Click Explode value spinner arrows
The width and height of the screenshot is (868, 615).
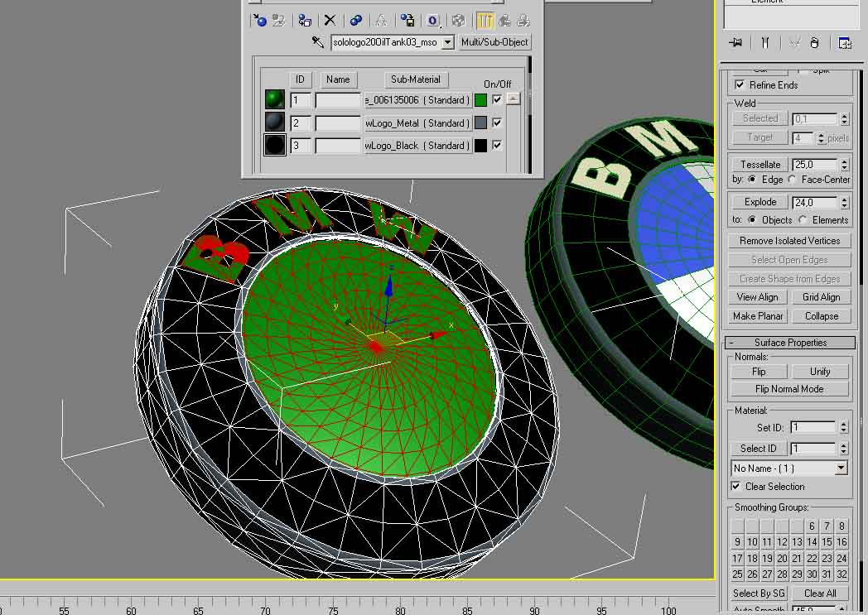pyautogui.click(x=844, y=203)
